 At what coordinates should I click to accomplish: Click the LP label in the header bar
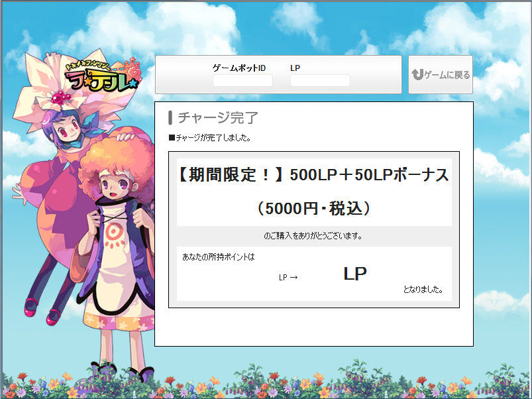click(295, 68)
